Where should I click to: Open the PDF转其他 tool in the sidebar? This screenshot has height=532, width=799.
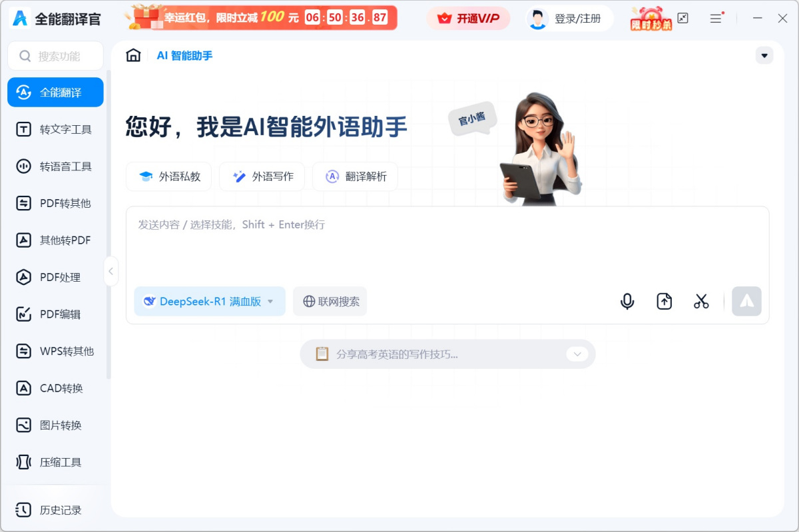[x=55, y=203]
